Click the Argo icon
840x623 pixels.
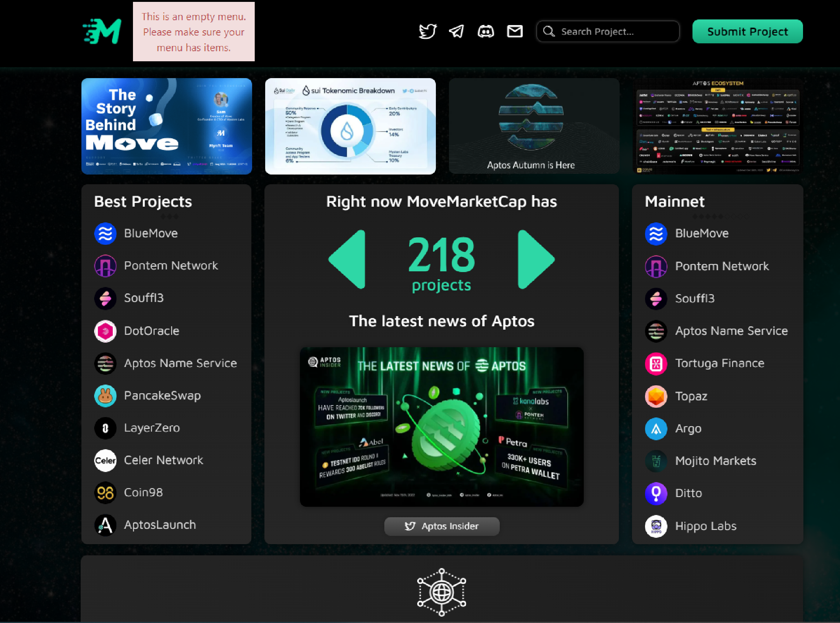(656, 429)
